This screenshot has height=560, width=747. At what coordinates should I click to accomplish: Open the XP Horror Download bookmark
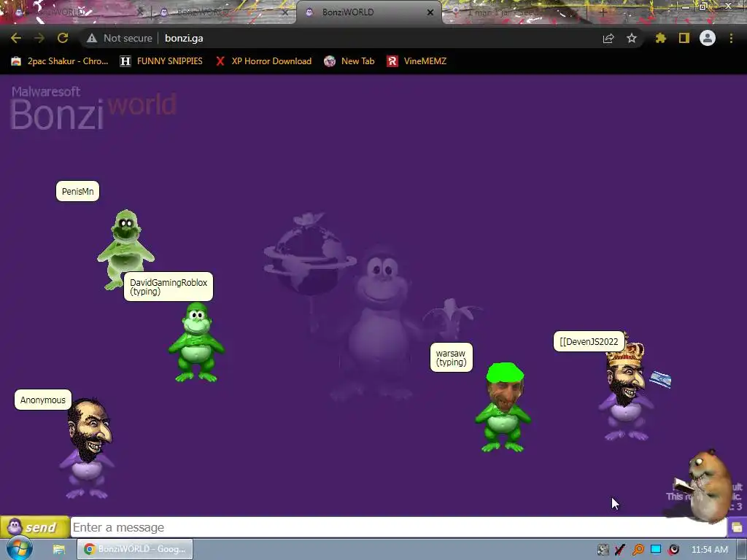pos(263,61)
